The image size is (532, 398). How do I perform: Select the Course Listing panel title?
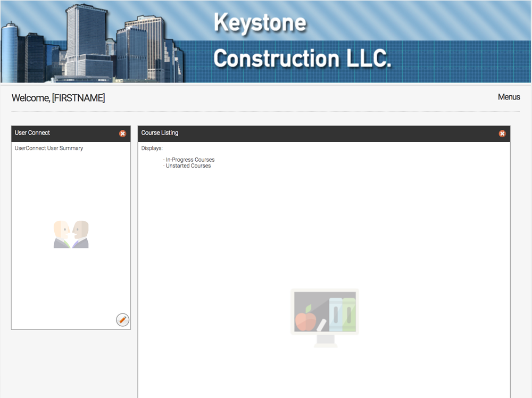tap(160, 132)
